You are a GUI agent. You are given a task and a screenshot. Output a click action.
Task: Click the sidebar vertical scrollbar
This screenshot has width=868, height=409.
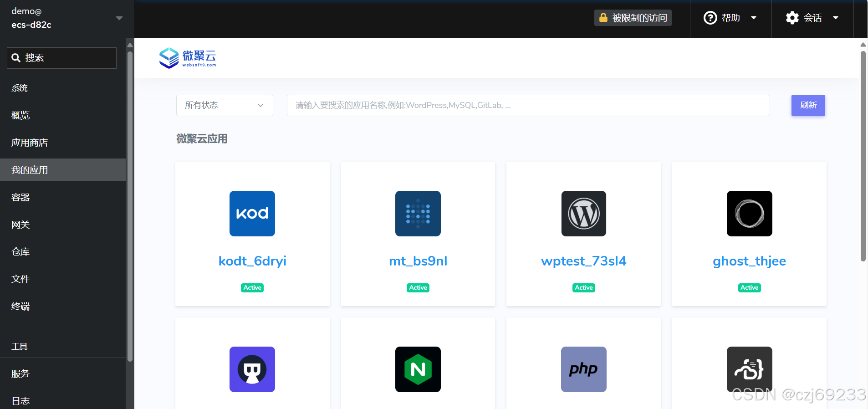[130, 206]
